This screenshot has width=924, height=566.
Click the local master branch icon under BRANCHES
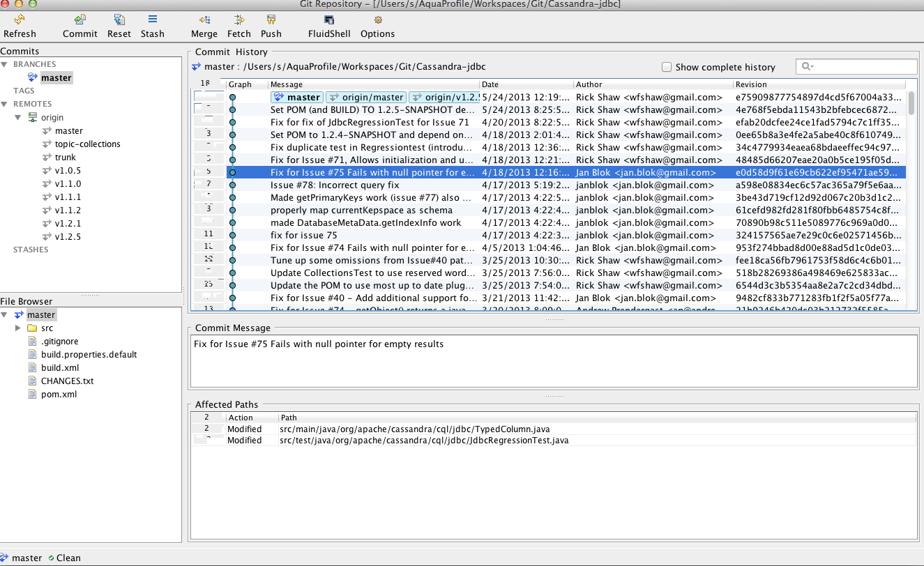click(33, 77)
